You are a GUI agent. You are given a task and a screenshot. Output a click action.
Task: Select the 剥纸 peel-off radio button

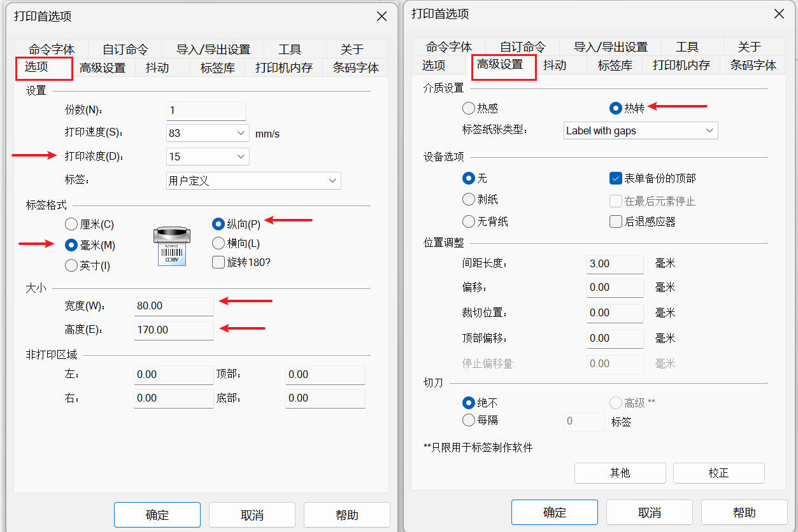469,200
